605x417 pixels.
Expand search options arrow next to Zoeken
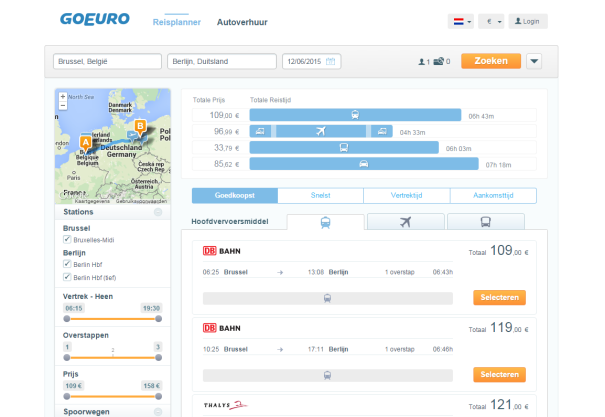pos(534,61)
